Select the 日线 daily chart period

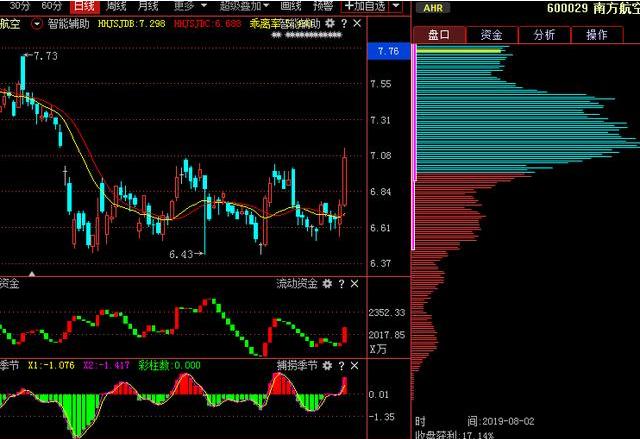coord(85,6)
